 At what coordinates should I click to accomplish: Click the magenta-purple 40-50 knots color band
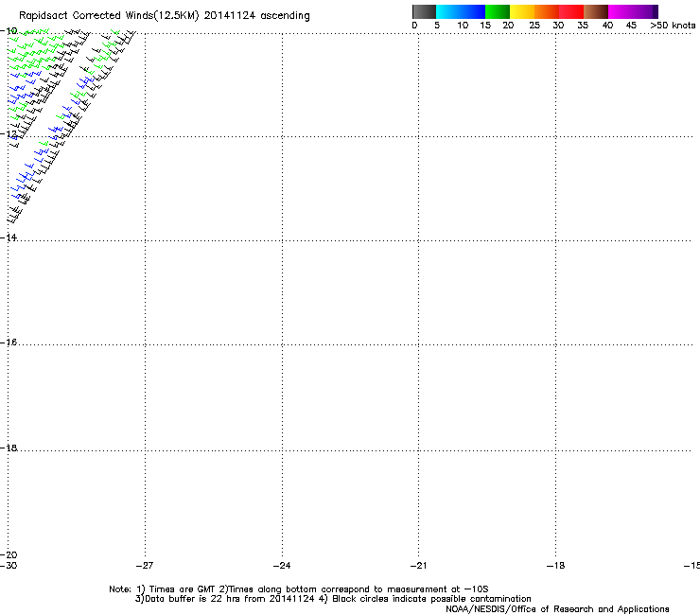(633, 11)
